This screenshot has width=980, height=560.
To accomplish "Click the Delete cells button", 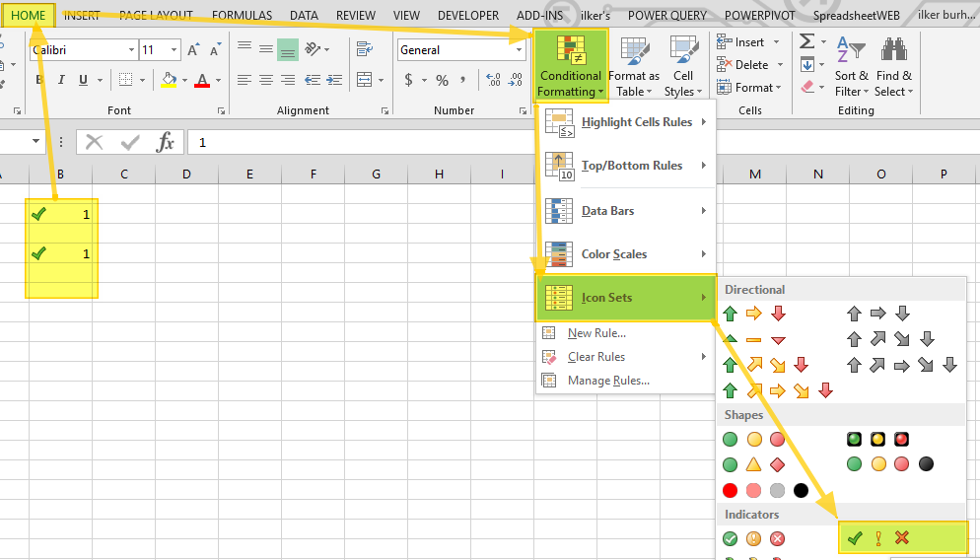I will click(x=750, y=64).
